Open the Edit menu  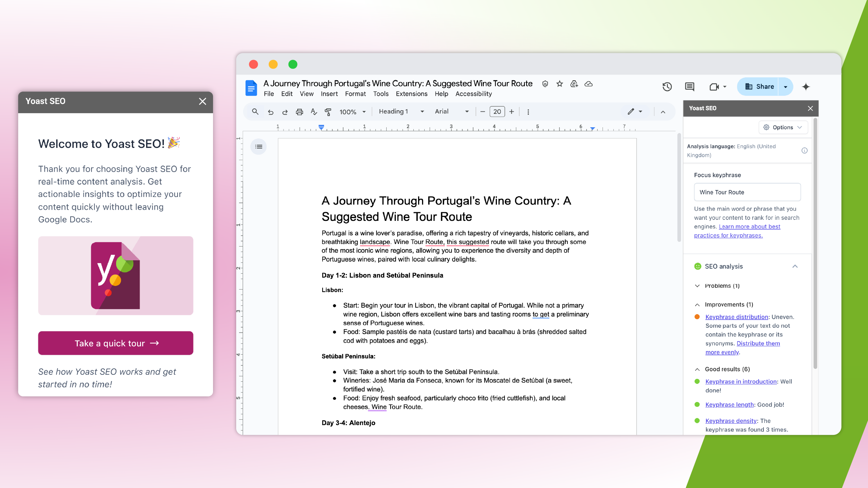(x=287, y=94)
